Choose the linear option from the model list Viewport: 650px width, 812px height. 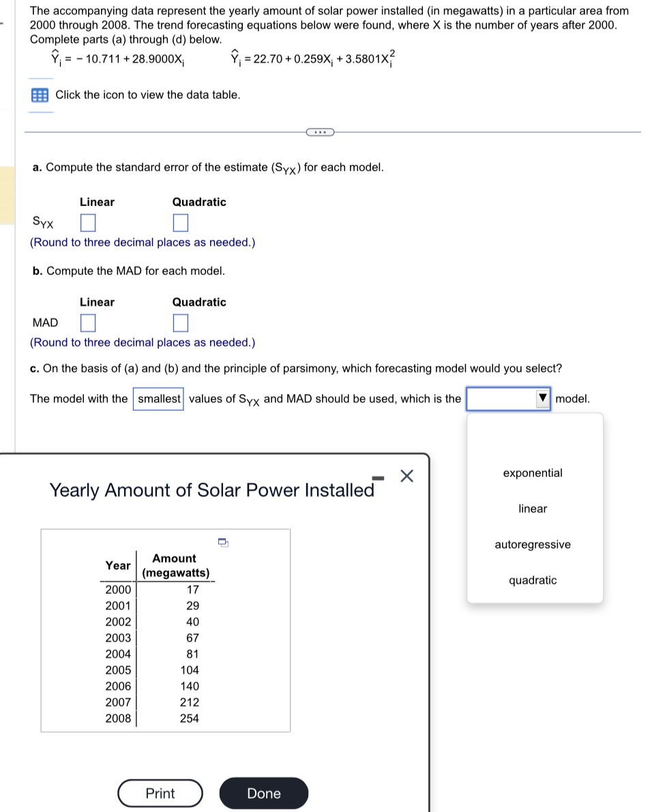tap(532, 508)
